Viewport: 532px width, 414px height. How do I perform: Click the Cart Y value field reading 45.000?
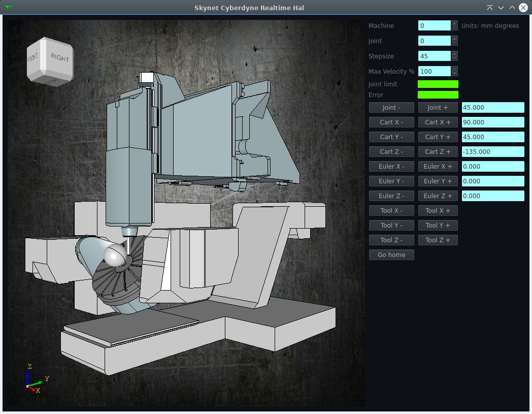click(x=493, y=137)
